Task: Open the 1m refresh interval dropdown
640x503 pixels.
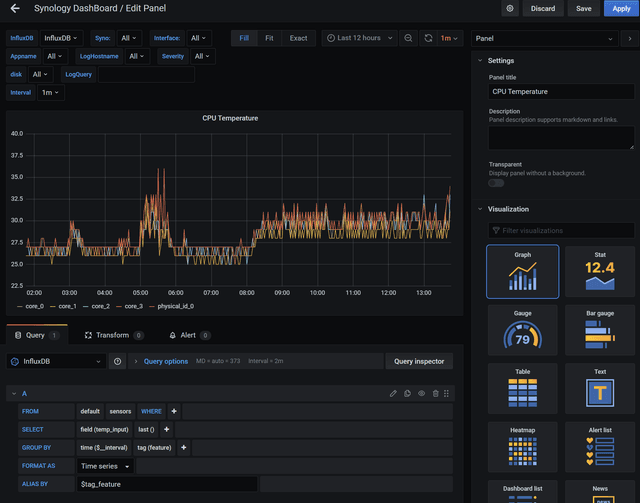Action: pos(449,38)
